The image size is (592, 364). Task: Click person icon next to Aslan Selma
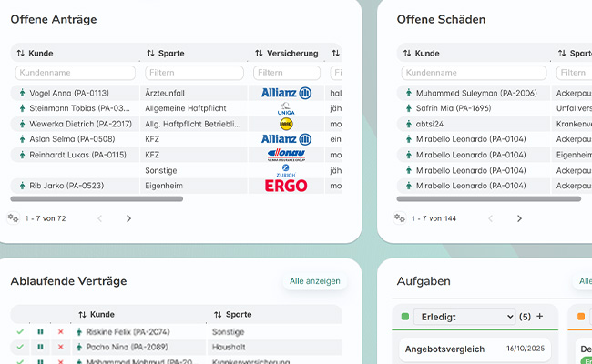pos(22,139)
